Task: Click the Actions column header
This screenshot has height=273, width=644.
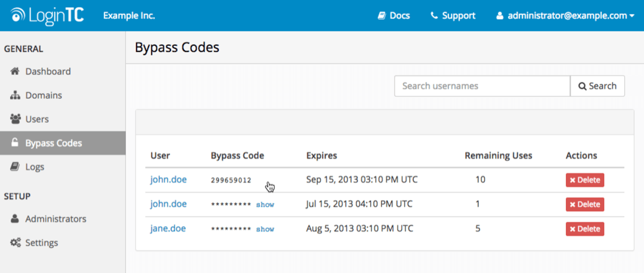Action: pyautogui.click(x=581, y=156)
